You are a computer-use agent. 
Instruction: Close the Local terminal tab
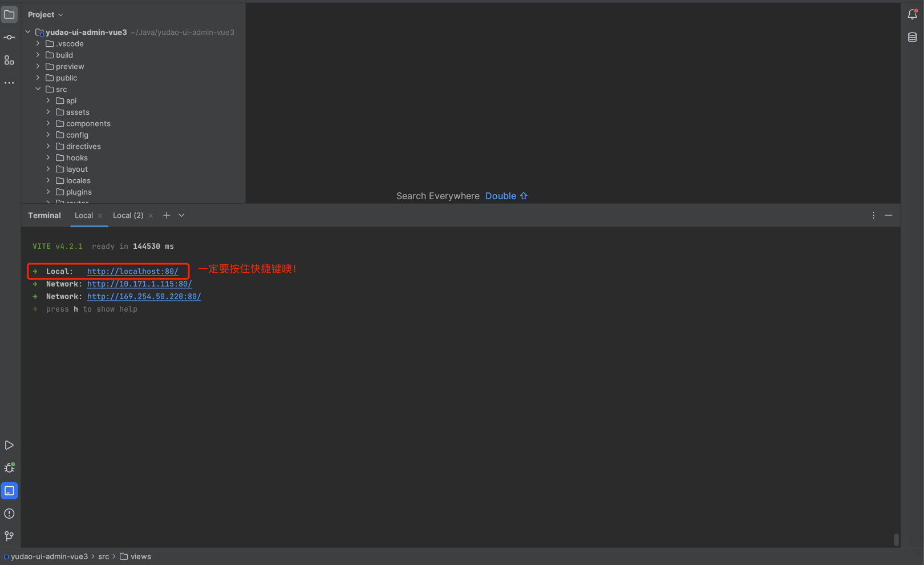(x=100, y=216)
